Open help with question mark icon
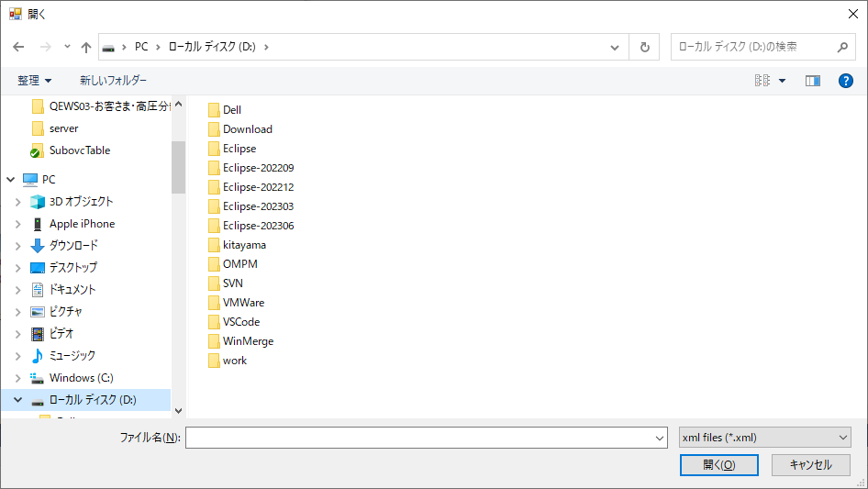Screen dimensions: 868x489 pyautogui.click(x=845, y=81)
